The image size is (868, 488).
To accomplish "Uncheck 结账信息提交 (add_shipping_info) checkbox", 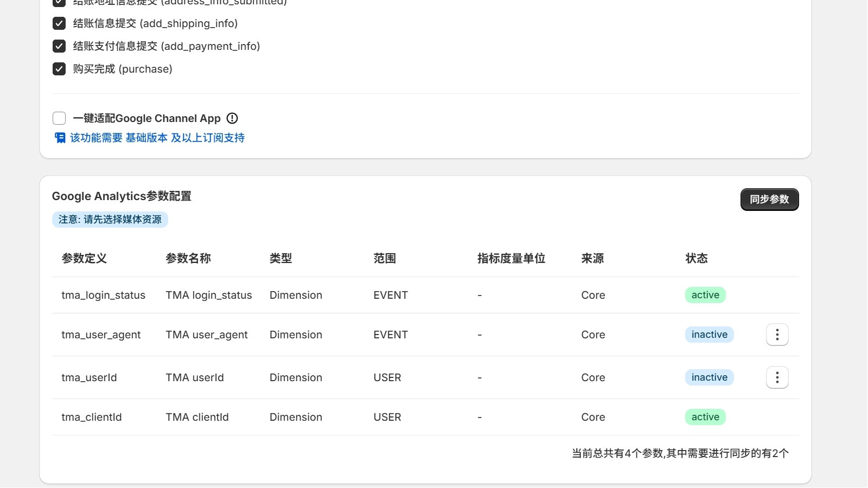I will point(59,23).
